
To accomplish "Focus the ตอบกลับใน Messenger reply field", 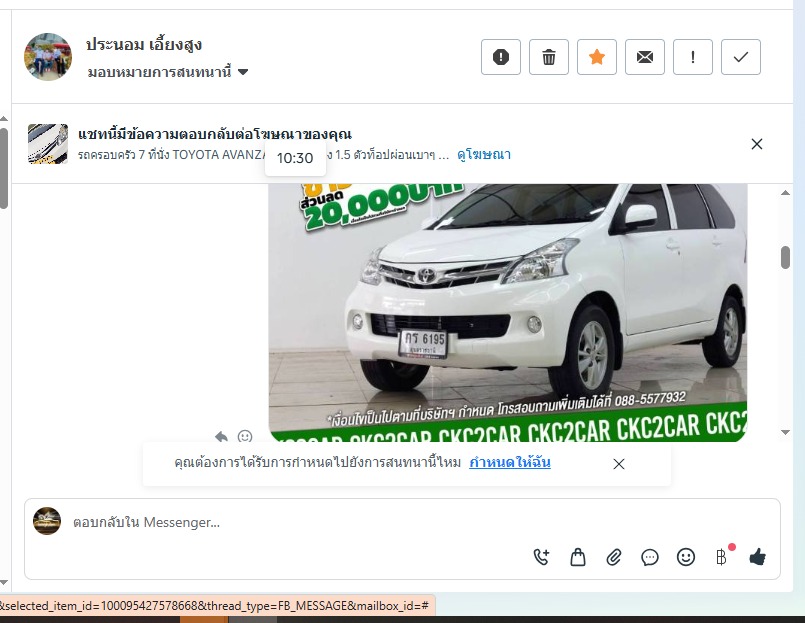I will click(402, 522).
